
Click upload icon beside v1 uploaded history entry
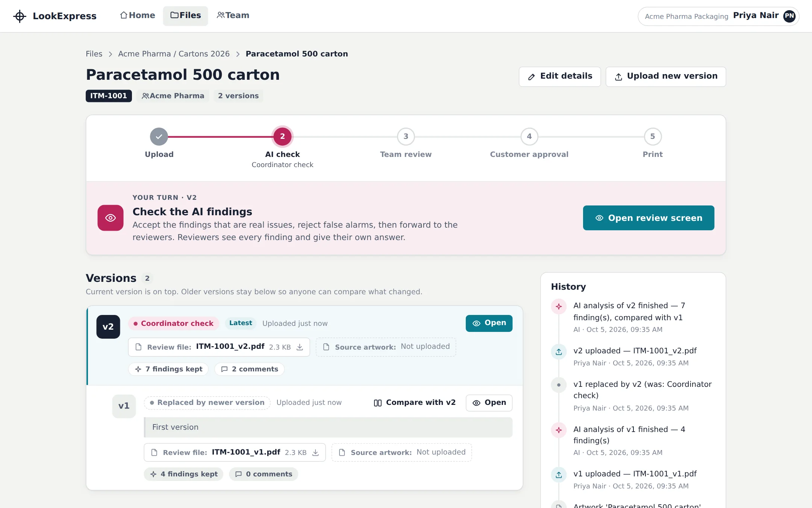click(x=559, y=475)
